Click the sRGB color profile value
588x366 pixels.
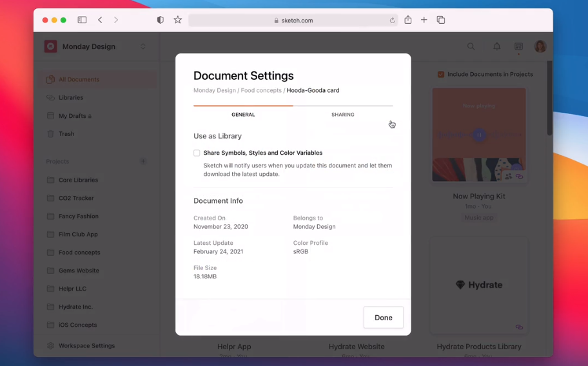(x=300, y=252)
